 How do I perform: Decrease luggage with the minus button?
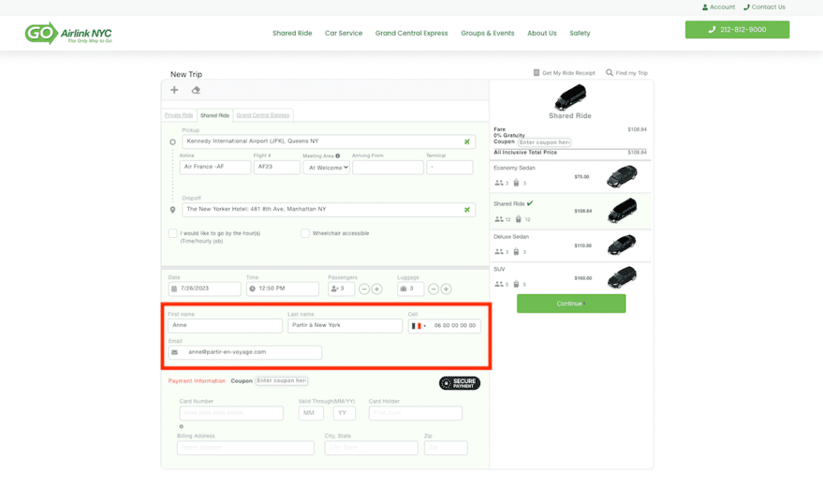[x=434, y=289]
